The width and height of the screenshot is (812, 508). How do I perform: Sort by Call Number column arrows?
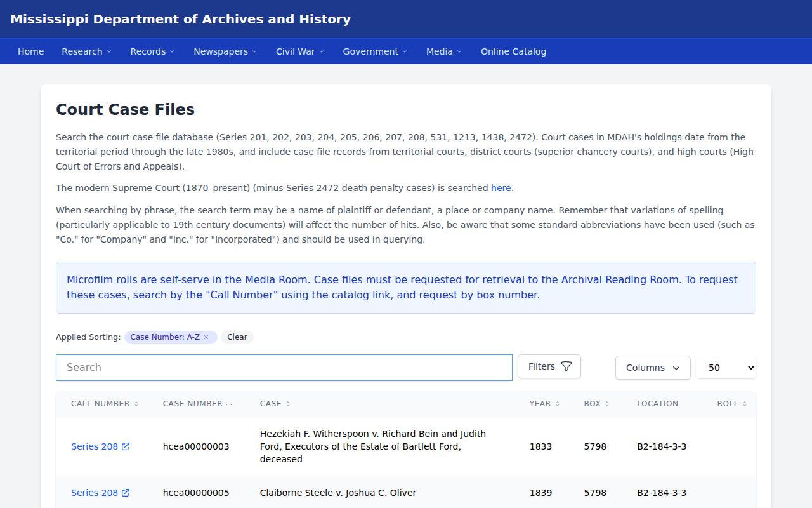tap(136, 404)
